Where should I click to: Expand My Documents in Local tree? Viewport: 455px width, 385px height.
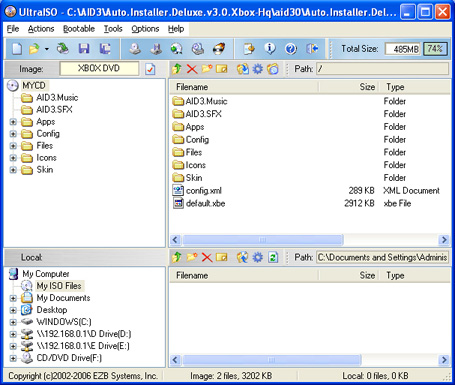pos(13,298)
